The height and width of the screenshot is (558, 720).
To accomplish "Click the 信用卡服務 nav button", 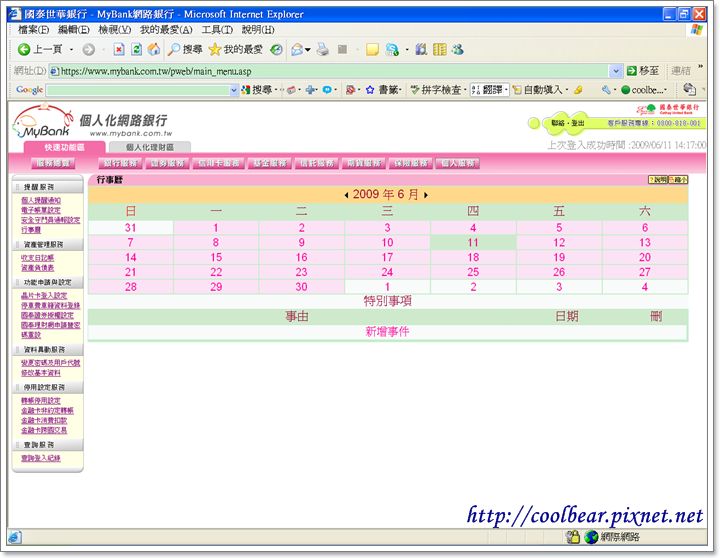I will [219, 163].
